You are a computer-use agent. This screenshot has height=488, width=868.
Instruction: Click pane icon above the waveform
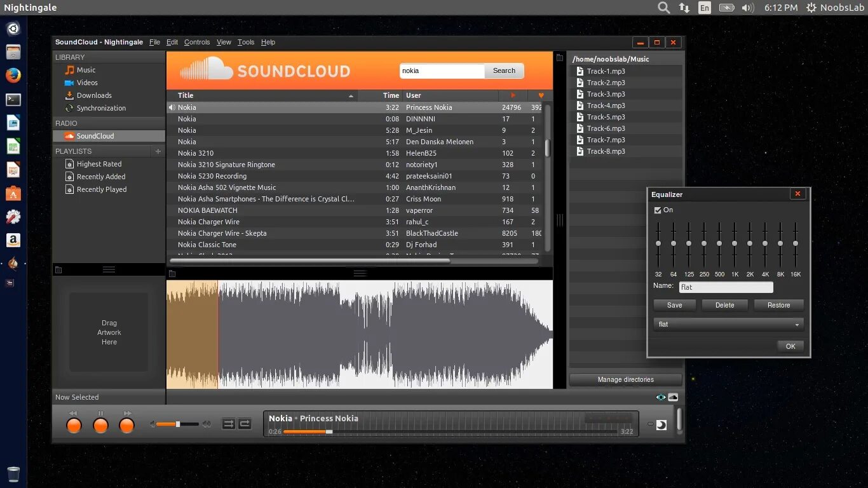[172, 274]
